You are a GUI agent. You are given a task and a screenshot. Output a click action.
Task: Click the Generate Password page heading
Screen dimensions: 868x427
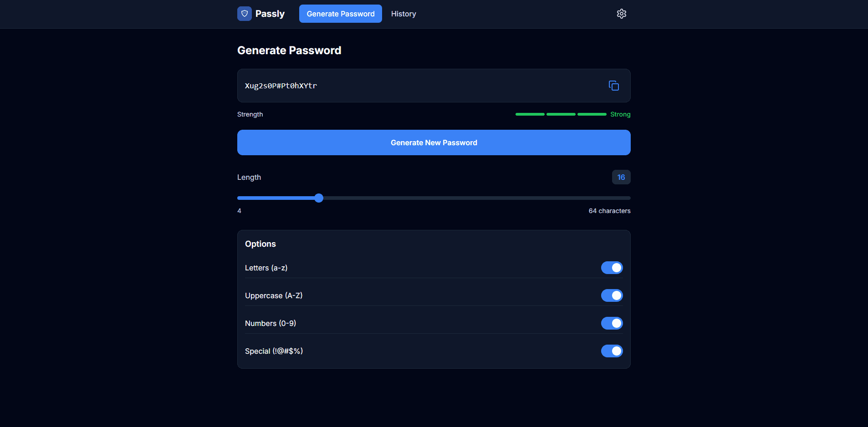pyautogui.click(x=289, y=50)
